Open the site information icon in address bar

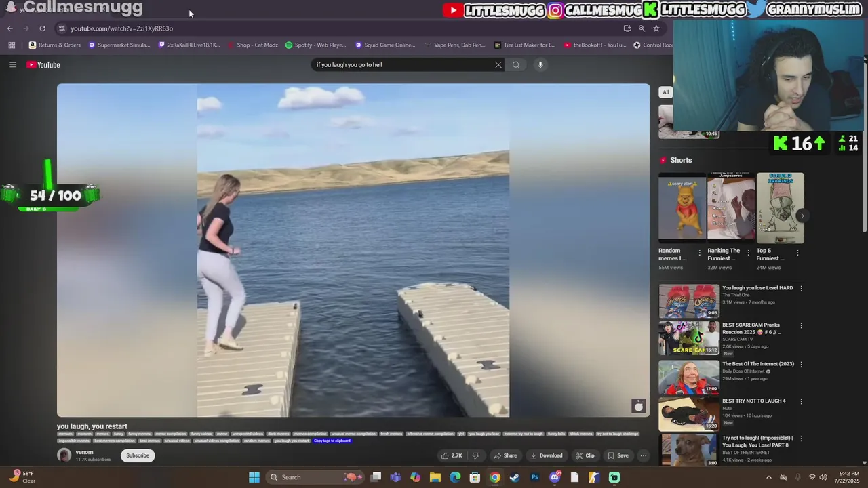(62, 28)
